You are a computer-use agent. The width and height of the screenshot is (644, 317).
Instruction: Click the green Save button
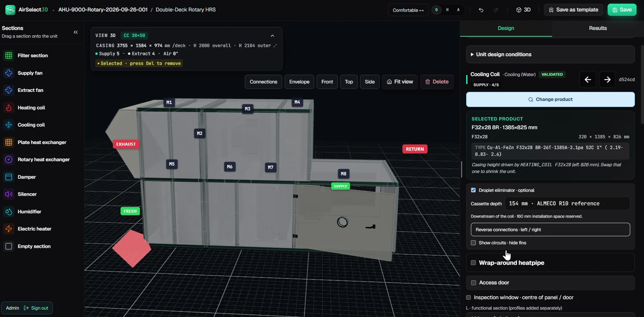tap(622, 10)
